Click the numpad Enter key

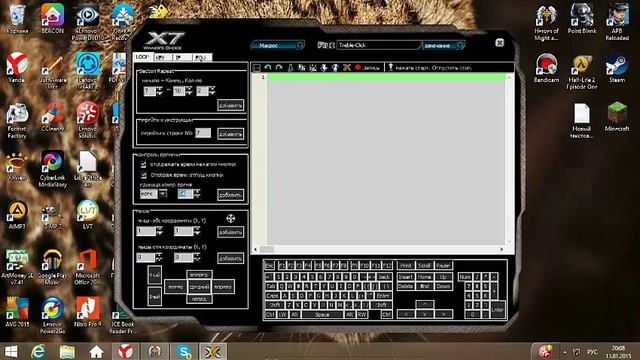(498, 309)
